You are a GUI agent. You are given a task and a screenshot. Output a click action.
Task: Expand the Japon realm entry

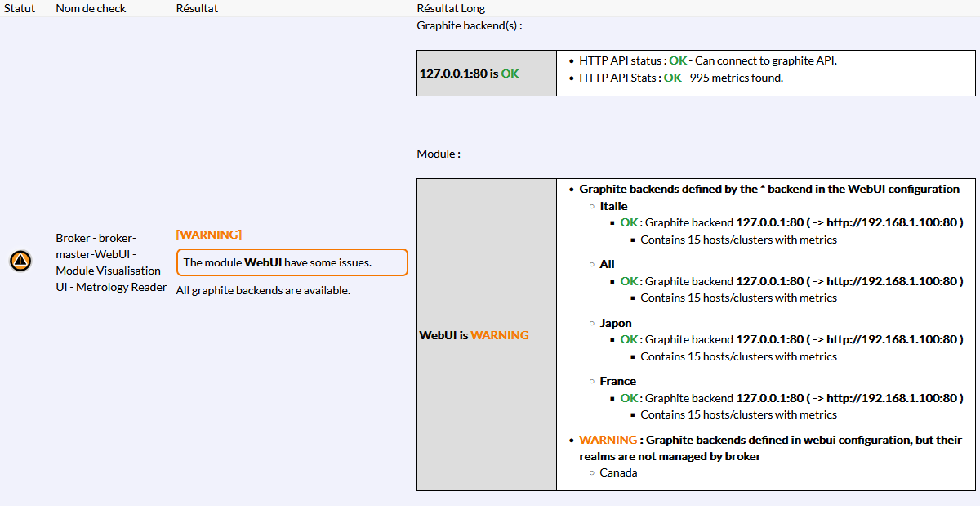tap(616, 323)
